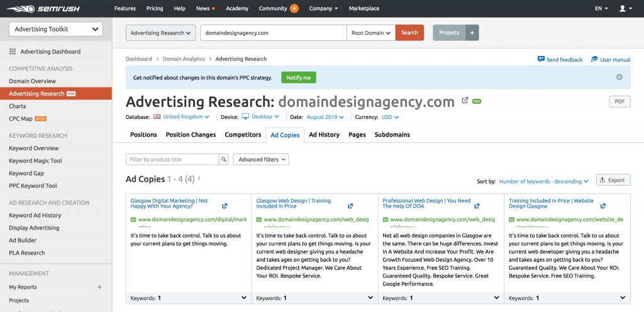Click the United Kingdom flag icon
Screen dimensions: 644x312
tap(157, 116)
